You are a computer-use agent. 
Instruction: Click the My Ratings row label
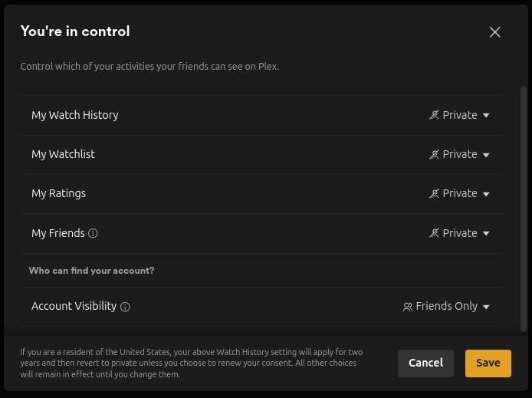pos(58,193)
